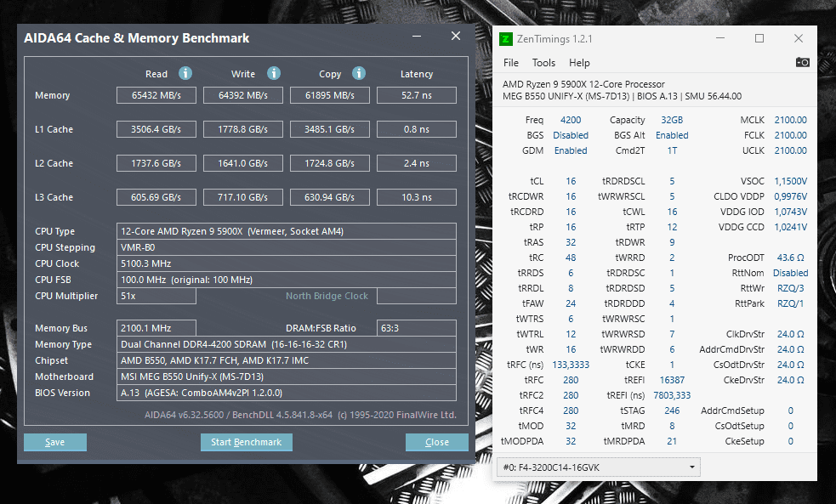Viewport: 836px width, 504px height.
Task: Click CPU Multiplier value 51x
Action: click(x=156, y=296)
